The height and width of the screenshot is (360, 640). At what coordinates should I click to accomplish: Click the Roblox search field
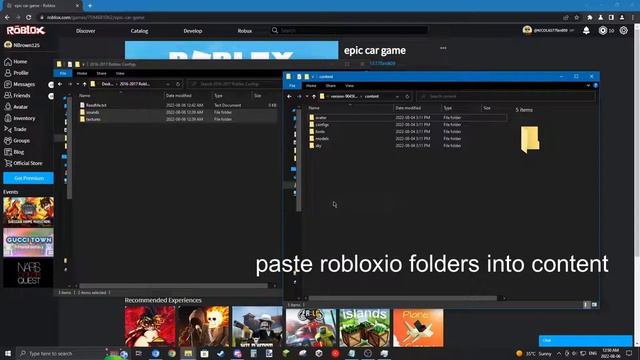[x=349, y=31]
